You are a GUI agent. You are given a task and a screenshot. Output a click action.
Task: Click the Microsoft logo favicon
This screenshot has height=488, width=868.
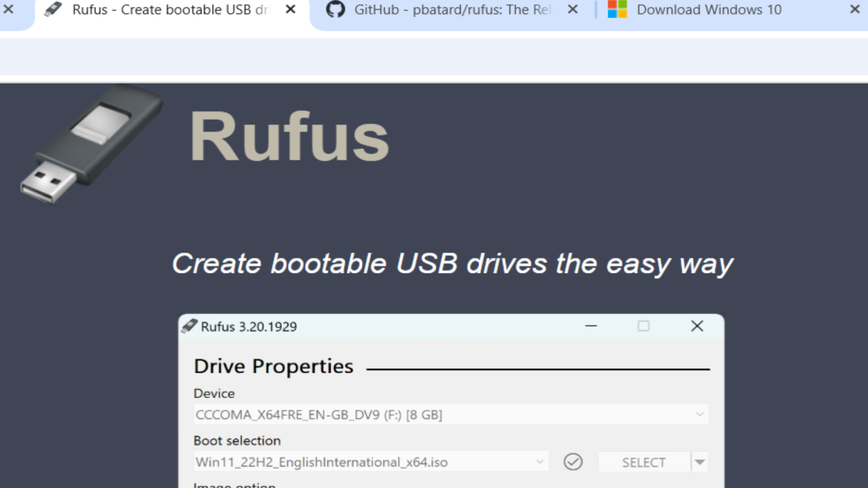(x=617, y=9)
